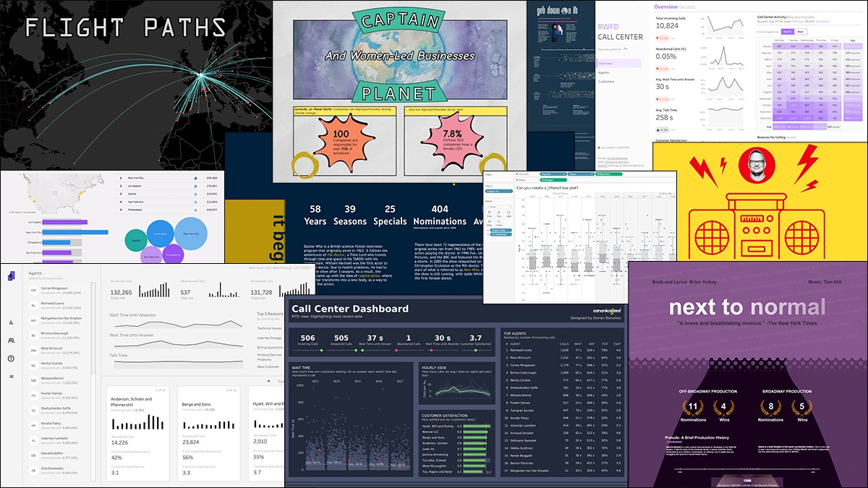Screen dimensions: 868x488
Task: Select the people icon in left sidebar
Action: point(11,341)
